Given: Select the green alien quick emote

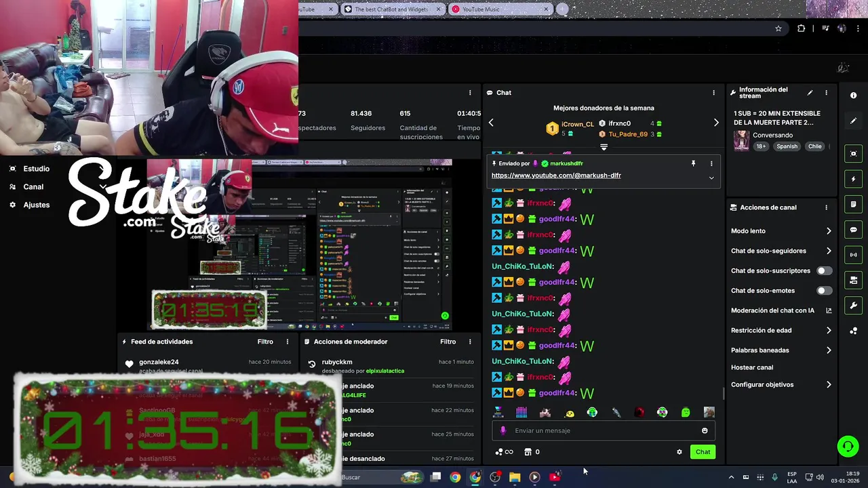Looking at the screenshot, I should pyautogui.click(x=686, y=412).
